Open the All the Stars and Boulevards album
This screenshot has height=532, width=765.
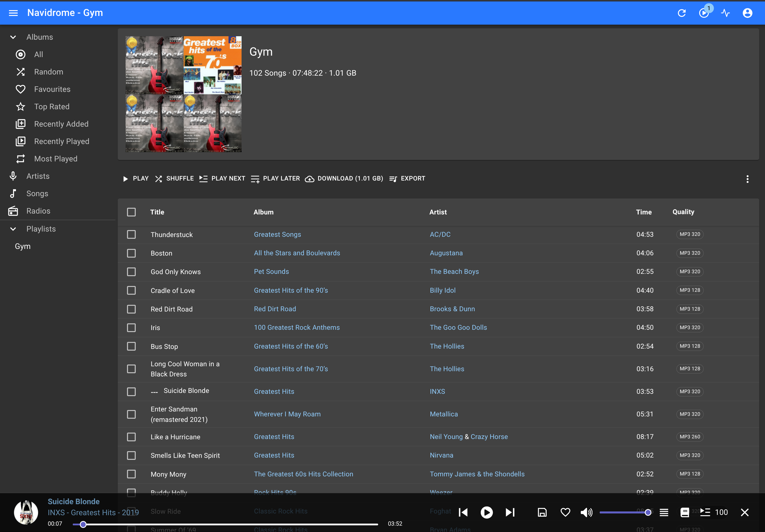coord(297,253)
